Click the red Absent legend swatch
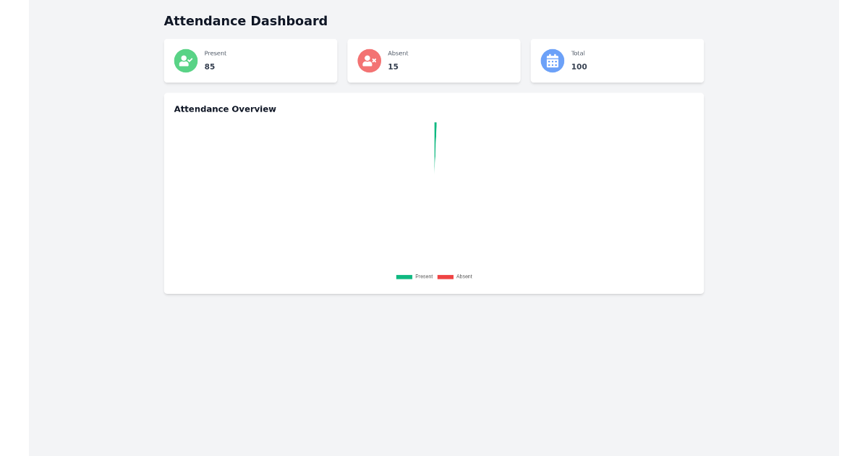This screenshot has width=868, height=456. [x=446, y=276]
